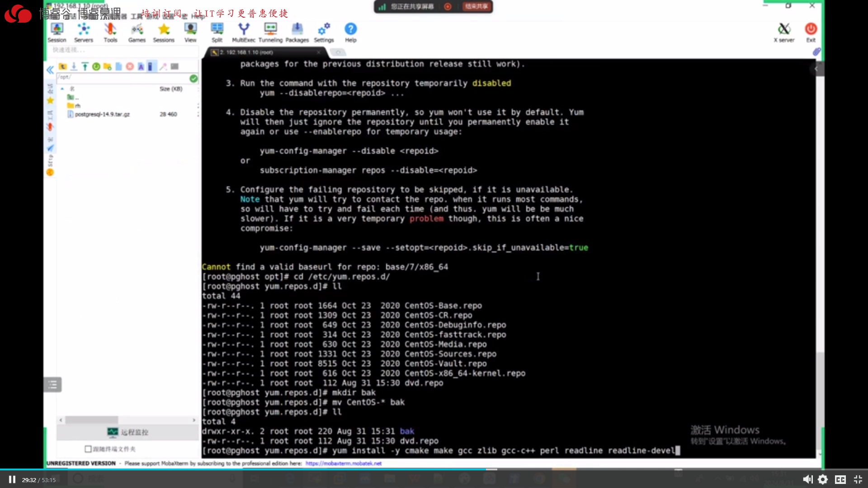Collapse the sidebar with double chevron
The width and height of the screenshot is (868, 488).
pyautogui.click(x=50, y=70)
